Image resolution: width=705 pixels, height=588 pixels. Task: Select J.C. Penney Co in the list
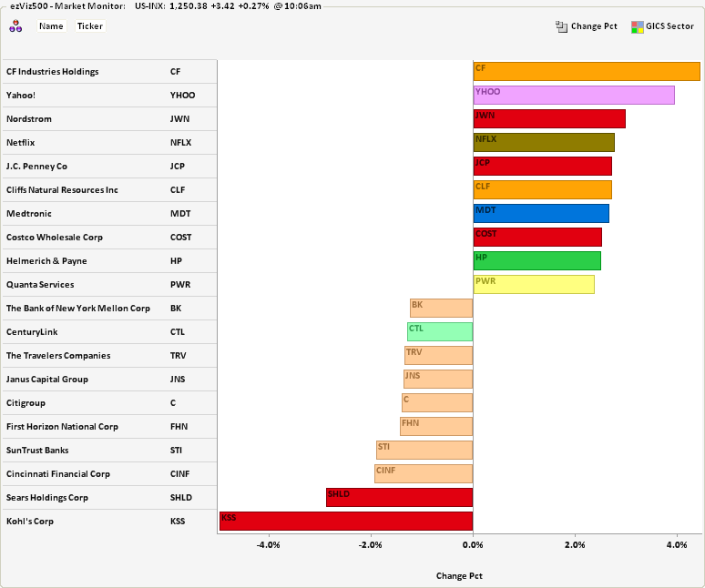coord(36,167)
